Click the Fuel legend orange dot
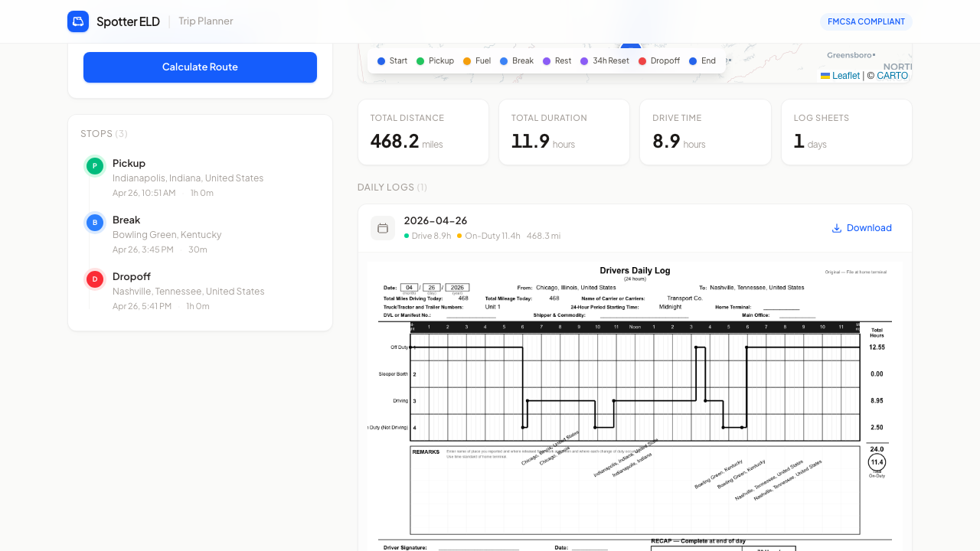 (x=467, y=61)
